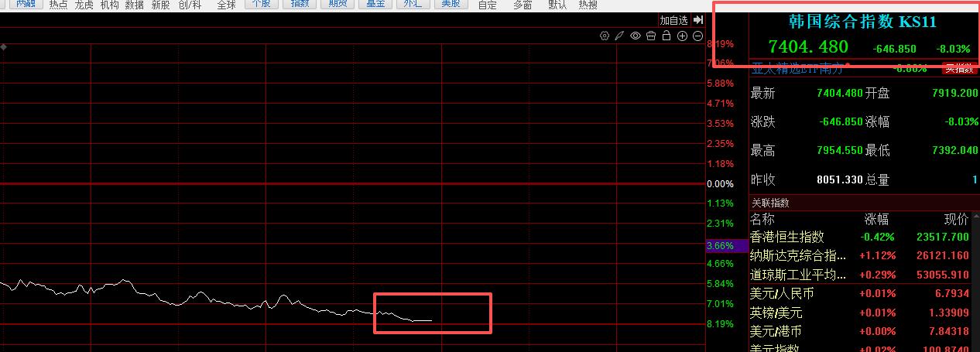980x352 pixels.
Task: Click the 基金 button
Action: [375, 4]
